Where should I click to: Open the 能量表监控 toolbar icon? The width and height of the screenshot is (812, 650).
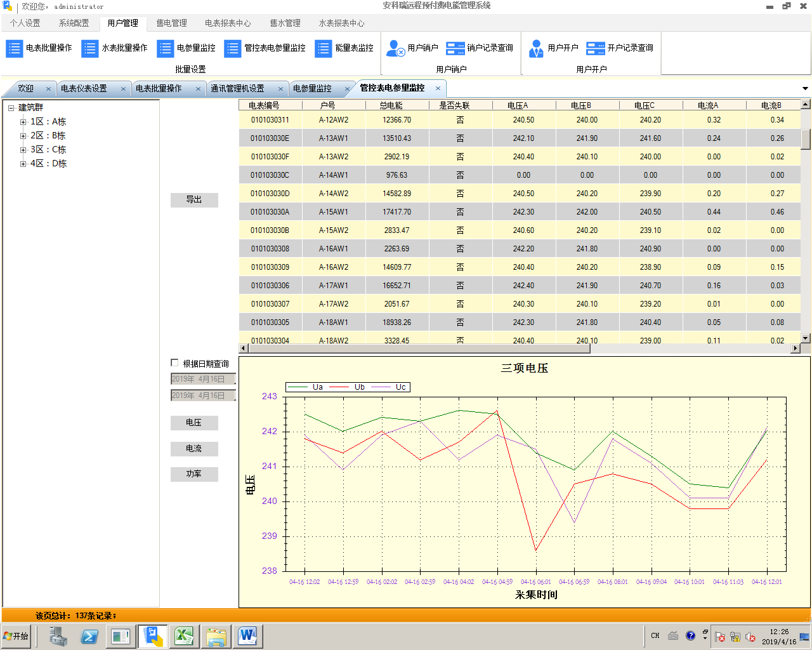(x=323, y=48)
